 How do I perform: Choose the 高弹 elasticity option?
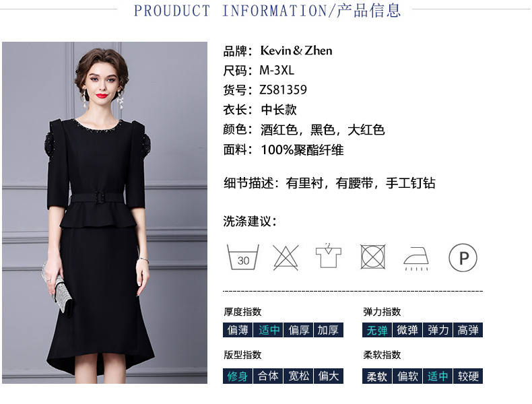point(468,330)
